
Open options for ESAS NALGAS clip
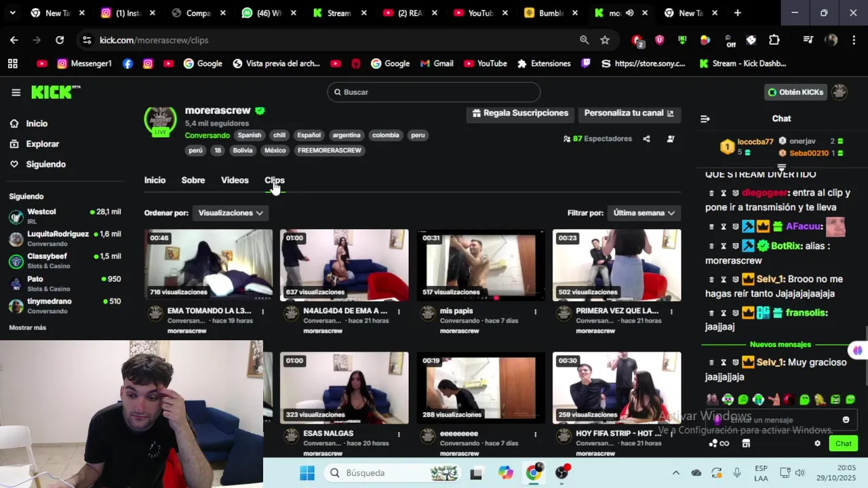[399, 434]
